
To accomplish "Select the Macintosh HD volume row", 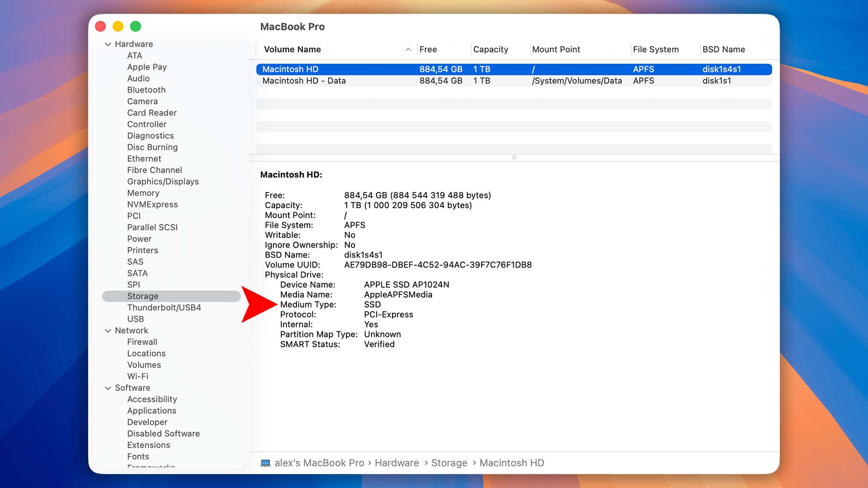I will coord(514,69).
